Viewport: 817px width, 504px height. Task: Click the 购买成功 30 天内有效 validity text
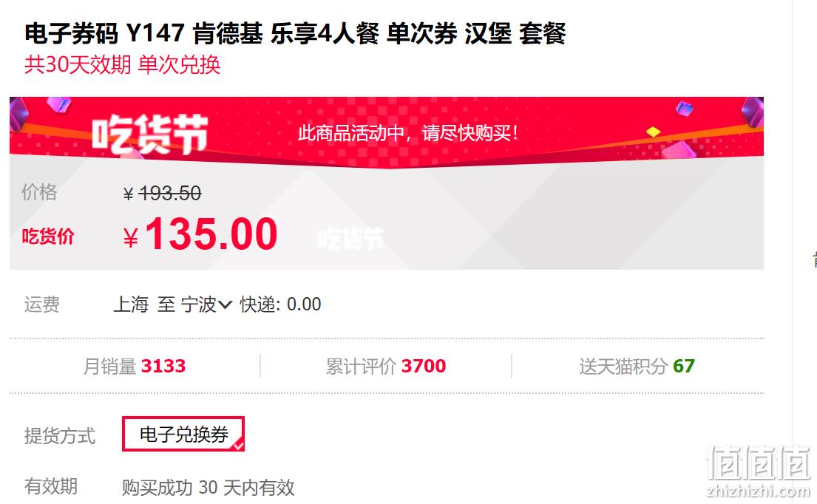point(209,488)
